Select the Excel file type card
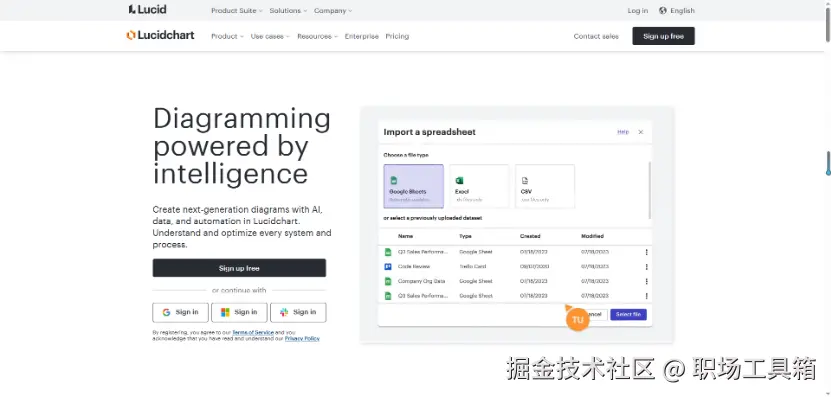This screenshot has width=831, height=397. pyautogui.click(x=479, y=186)
